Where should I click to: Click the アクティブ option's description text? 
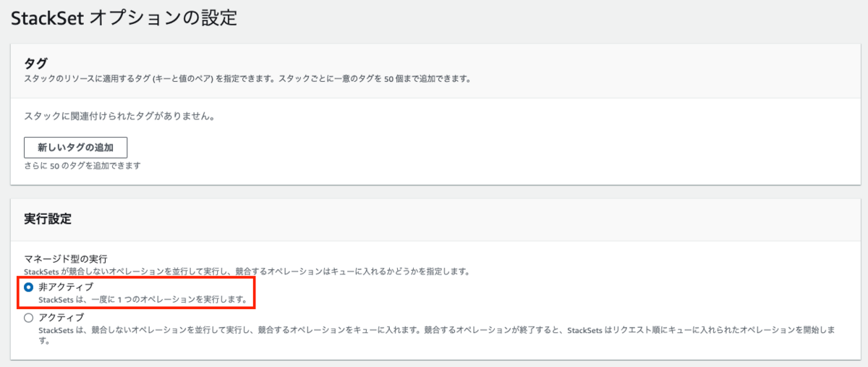[x=438, y=334]
